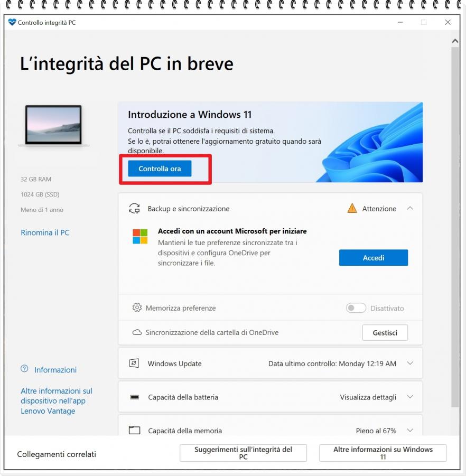Expand the Windows Update section

pyautogui.click(x=410, y=363)
